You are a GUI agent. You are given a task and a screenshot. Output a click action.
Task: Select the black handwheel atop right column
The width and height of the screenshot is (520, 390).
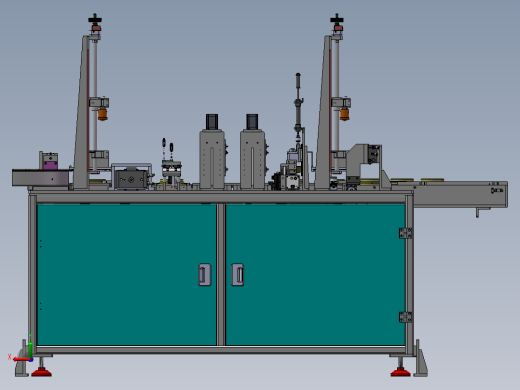pyautogui.click(x=337, y=19)
